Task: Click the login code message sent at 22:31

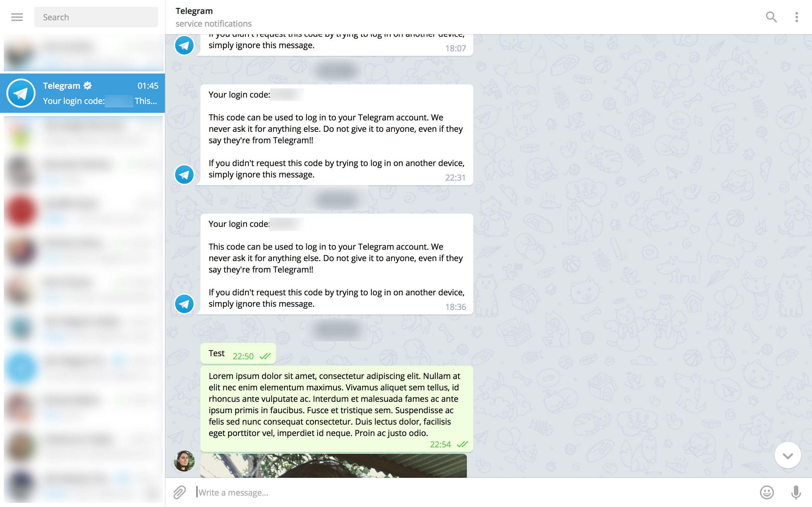Action: pos(337,134)
